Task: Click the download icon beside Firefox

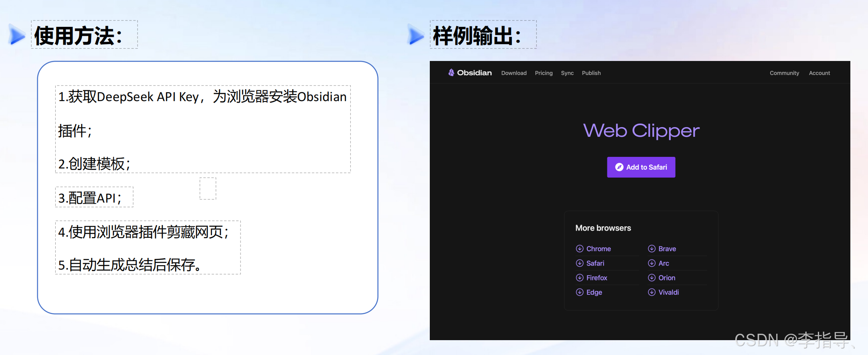Action: (580, 278)
